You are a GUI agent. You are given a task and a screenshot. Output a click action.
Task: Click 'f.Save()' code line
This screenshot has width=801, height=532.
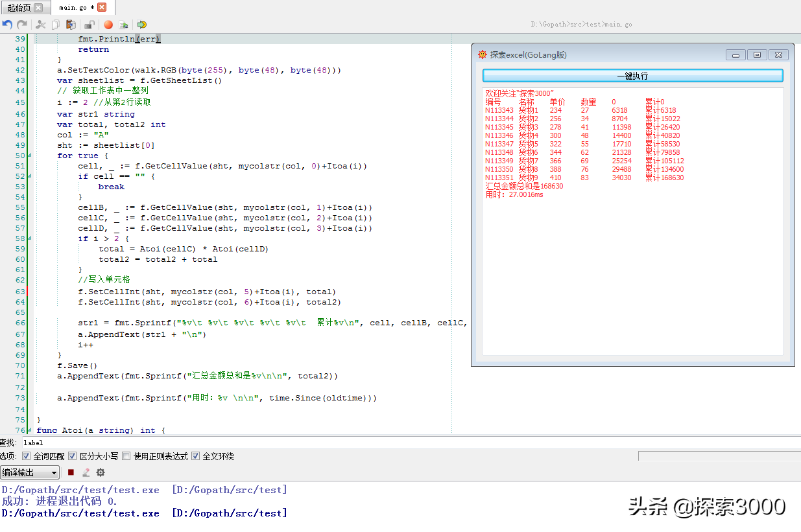77,365
